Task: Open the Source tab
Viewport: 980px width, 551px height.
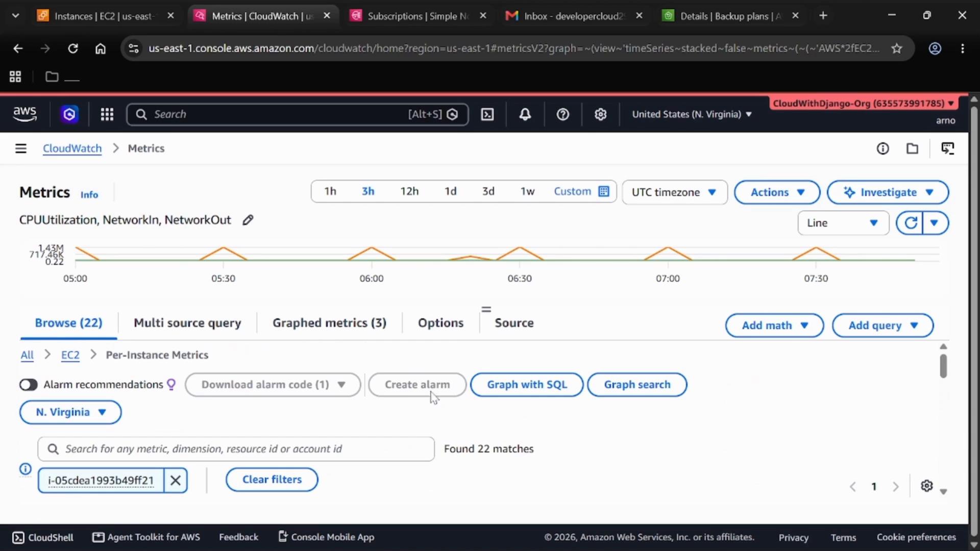Action: point(514,323)
